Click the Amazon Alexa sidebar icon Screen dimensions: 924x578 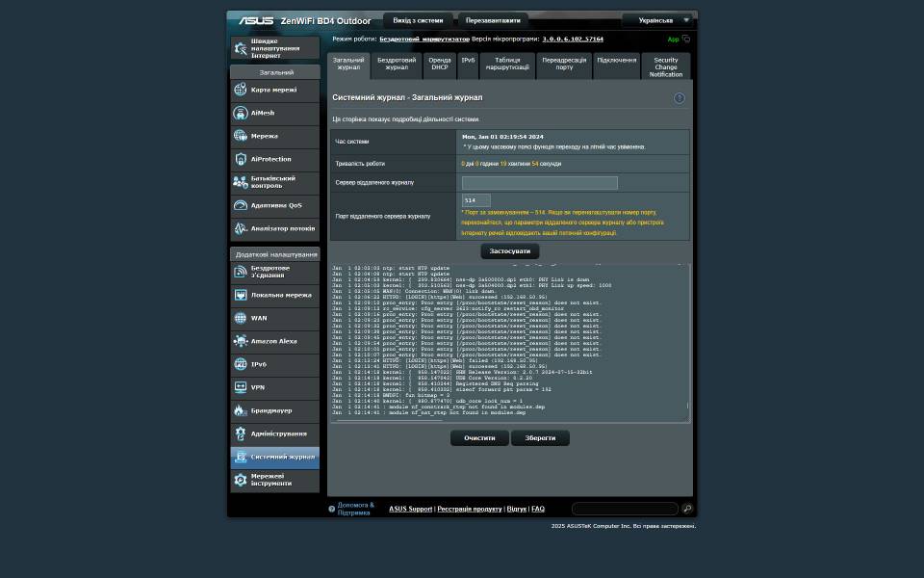241,341
